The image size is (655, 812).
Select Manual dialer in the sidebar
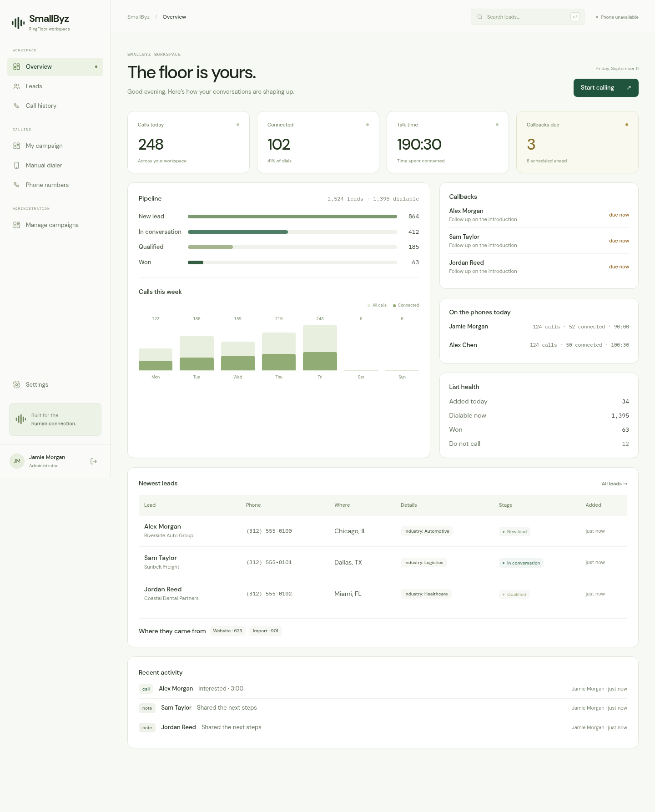(55, 166)
